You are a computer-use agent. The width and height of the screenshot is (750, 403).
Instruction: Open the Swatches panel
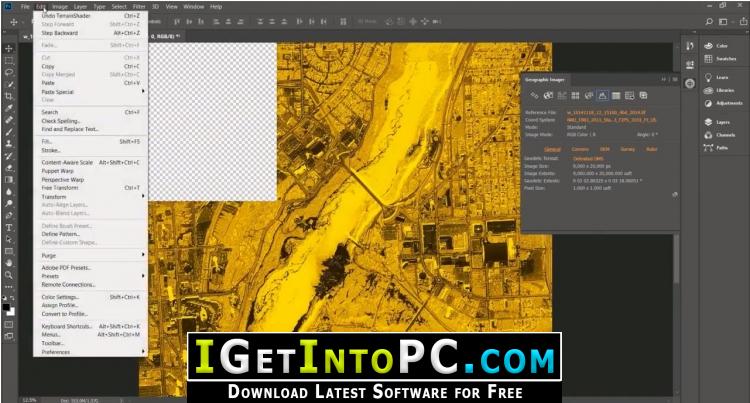click(720, 59)
